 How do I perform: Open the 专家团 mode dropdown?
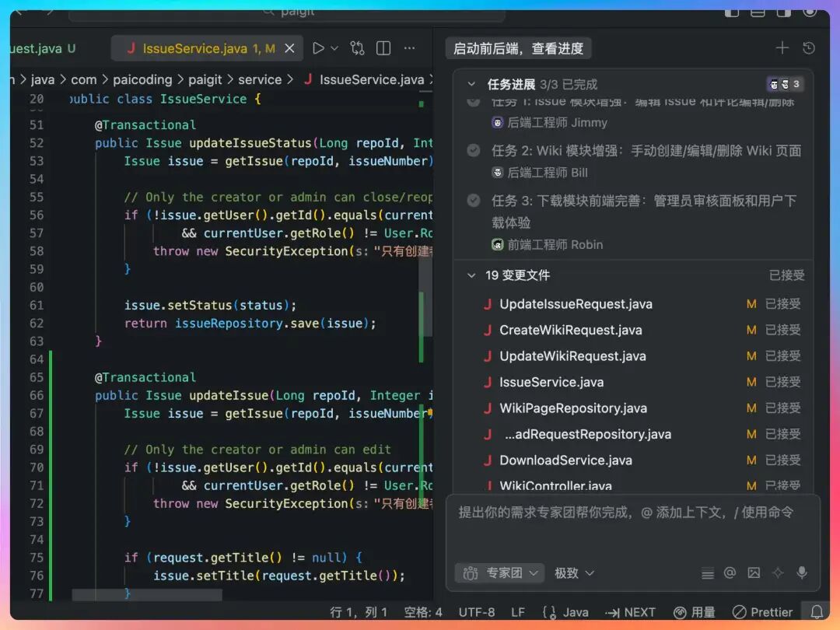[499, 572]
